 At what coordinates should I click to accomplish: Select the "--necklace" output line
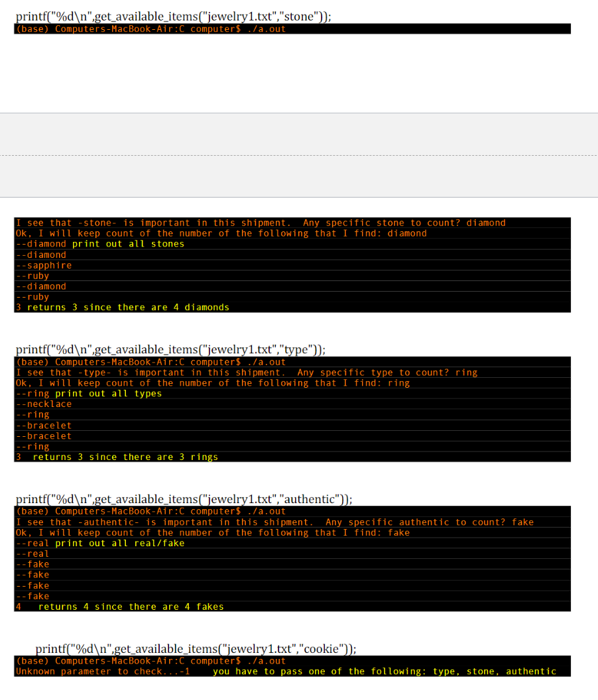pyautogui.click(x=44, y=404)
